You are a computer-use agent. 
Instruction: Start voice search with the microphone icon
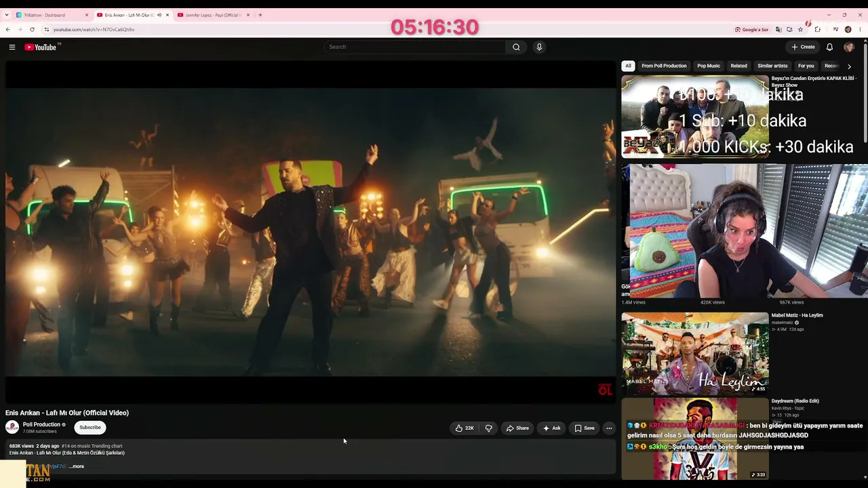coord(539,47)
